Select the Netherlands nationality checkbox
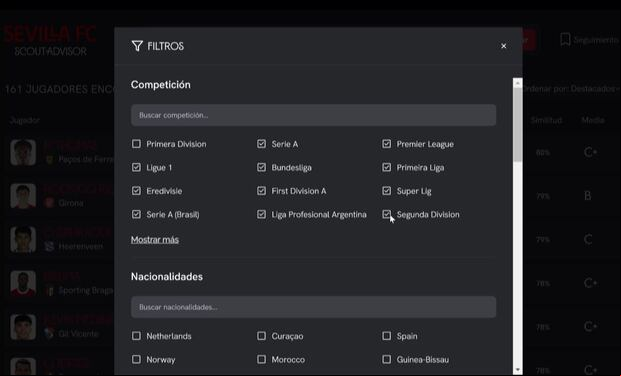 (x=136, y=336)
